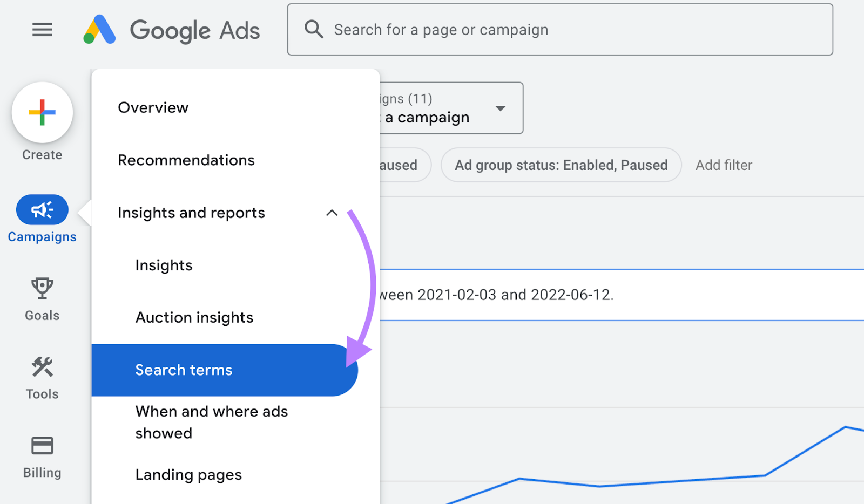Screen dimensions: 864x504
Task: Click the Goals trophy icon
Action: pos(42,289)
